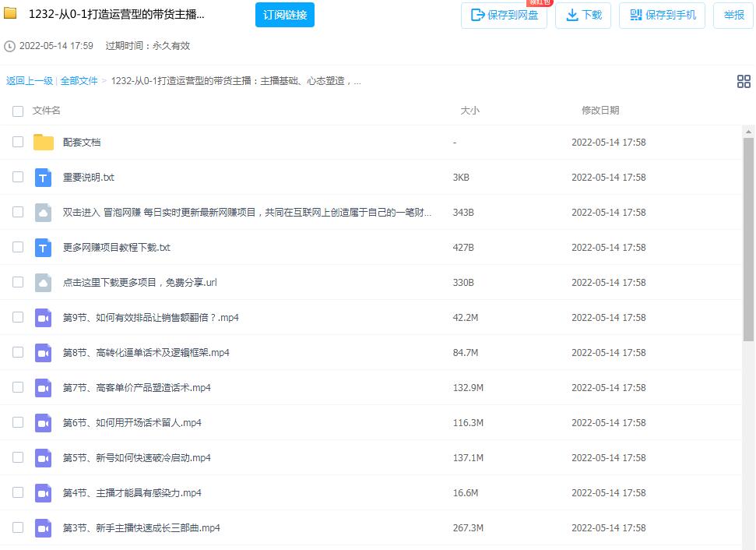The width and height of the screenshot is (756, 550).
Task: Click the 267.3M size value
Action: [x=468, y=528]
